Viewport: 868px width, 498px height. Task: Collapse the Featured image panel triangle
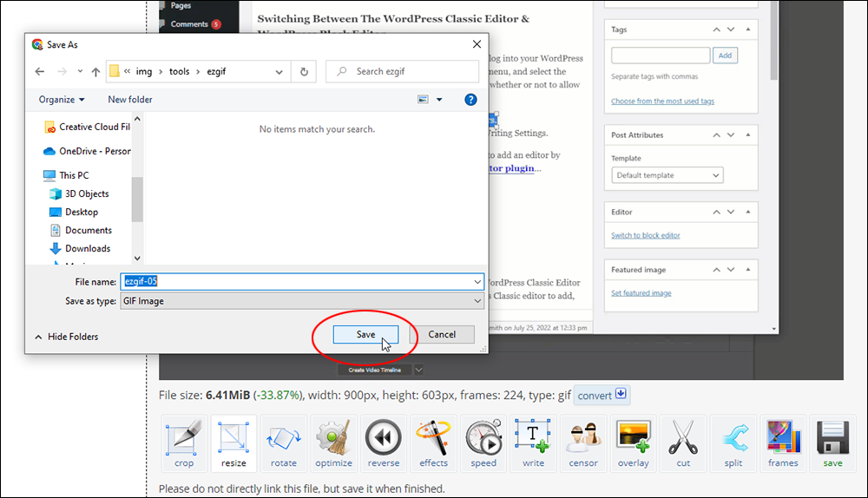(x=748, y=270)
